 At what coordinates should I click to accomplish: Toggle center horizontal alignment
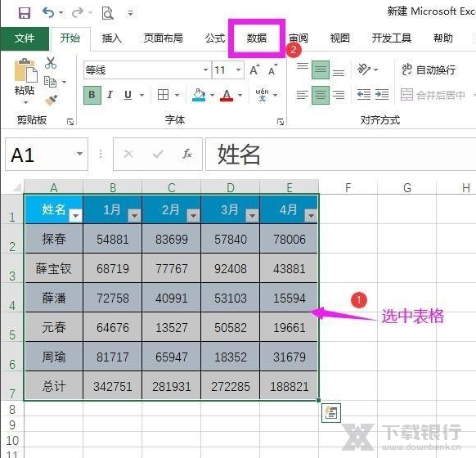point(321,96)
